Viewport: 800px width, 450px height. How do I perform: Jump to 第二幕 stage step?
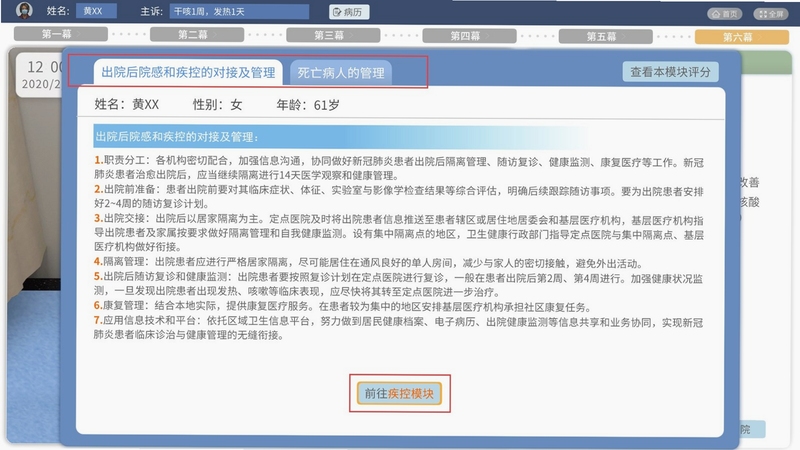(x=197, y=35)
